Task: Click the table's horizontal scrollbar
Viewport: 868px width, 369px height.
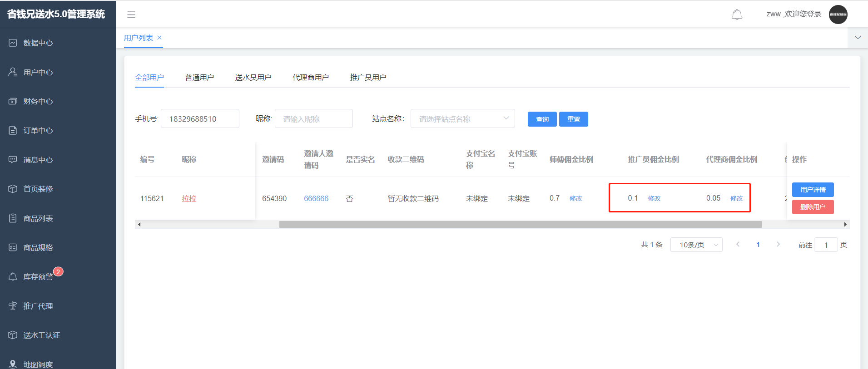Action: click(520, 225)
